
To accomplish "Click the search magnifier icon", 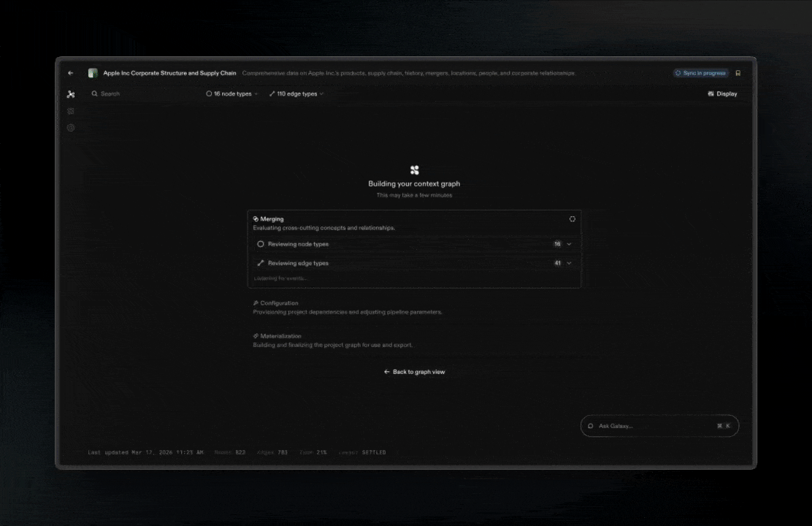I will tap(94, 94).
